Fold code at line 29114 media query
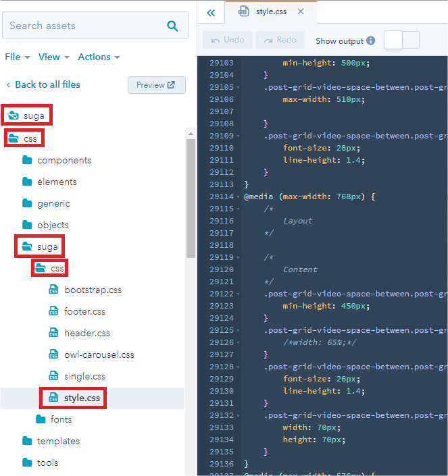The width and height of the screenshot is (448, 476). (238, 196)
